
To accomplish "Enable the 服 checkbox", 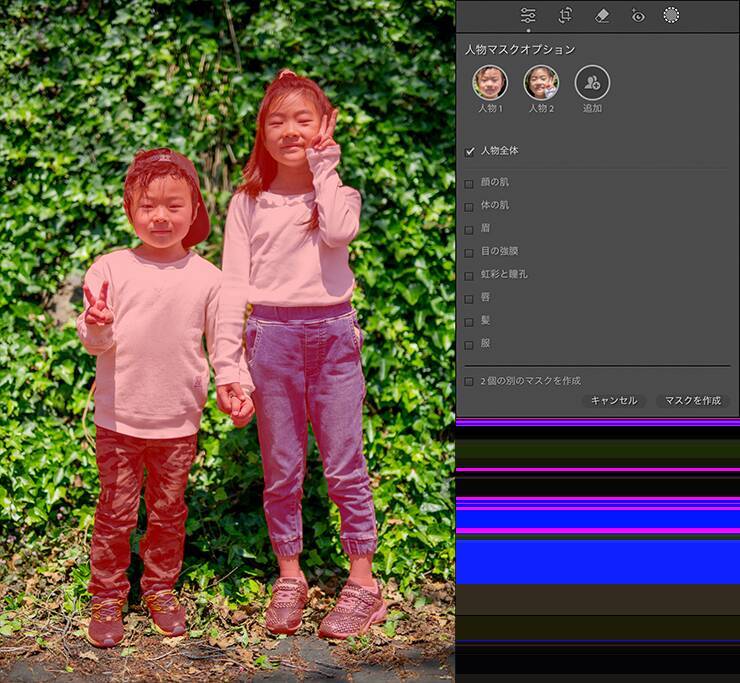I will pyautogui.click(x=469, y=344).
